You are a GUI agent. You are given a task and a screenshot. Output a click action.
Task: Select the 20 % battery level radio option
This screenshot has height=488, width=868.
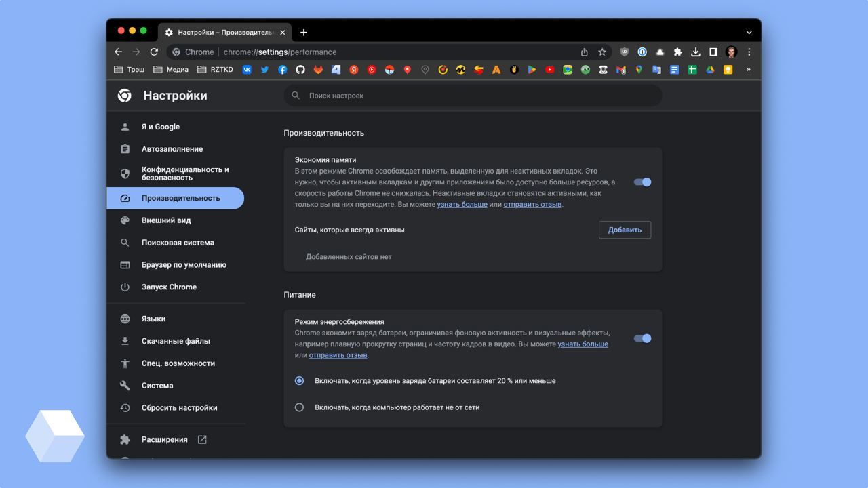(x=299, y=380)
